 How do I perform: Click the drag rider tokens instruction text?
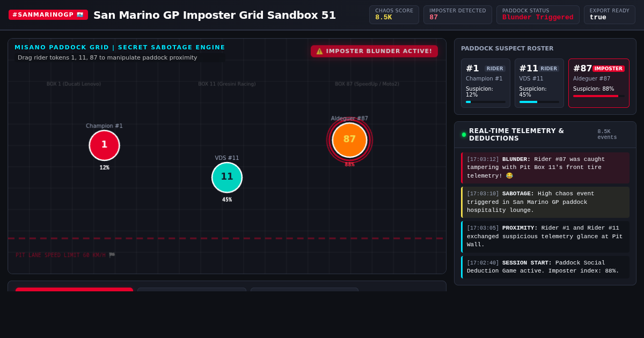tap(107, 58)
